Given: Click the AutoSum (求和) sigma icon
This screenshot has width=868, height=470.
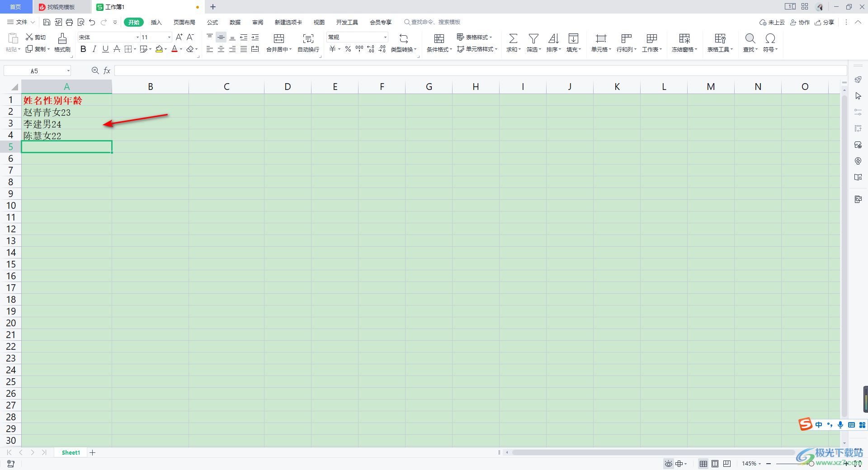Looking at the screenshot, I should coord(513,38).
